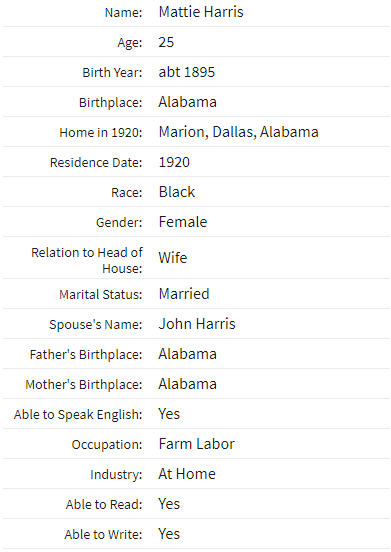Select the Race value Black
Viewport: 391px width, 552px height.
click(177, 192)
